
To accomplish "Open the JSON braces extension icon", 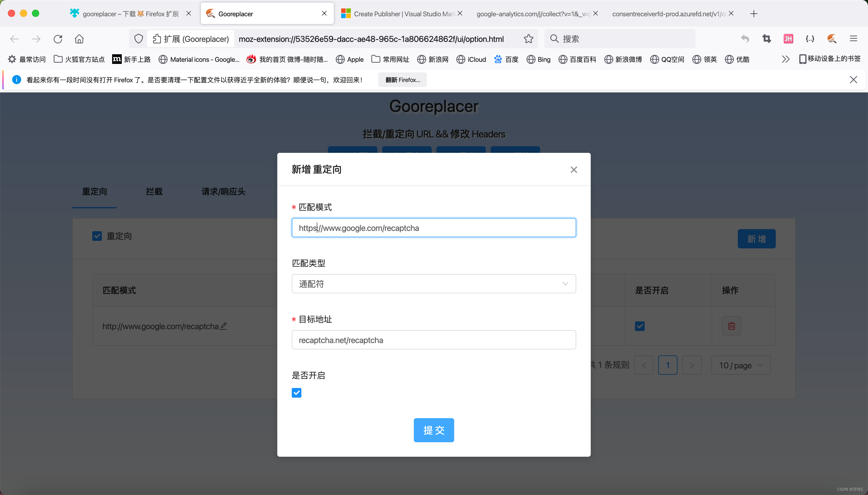I will [x=810, y=39].
